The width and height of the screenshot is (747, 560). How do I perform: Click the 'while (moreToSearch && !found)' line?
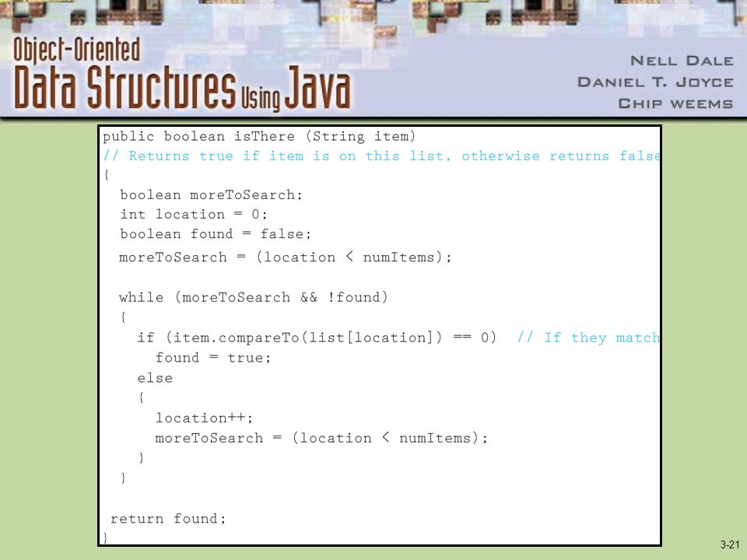pos(254,298)
